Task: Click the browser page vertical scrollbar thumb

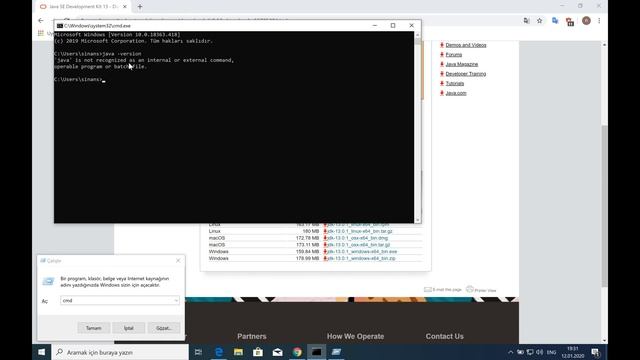Action: point(604,206)
